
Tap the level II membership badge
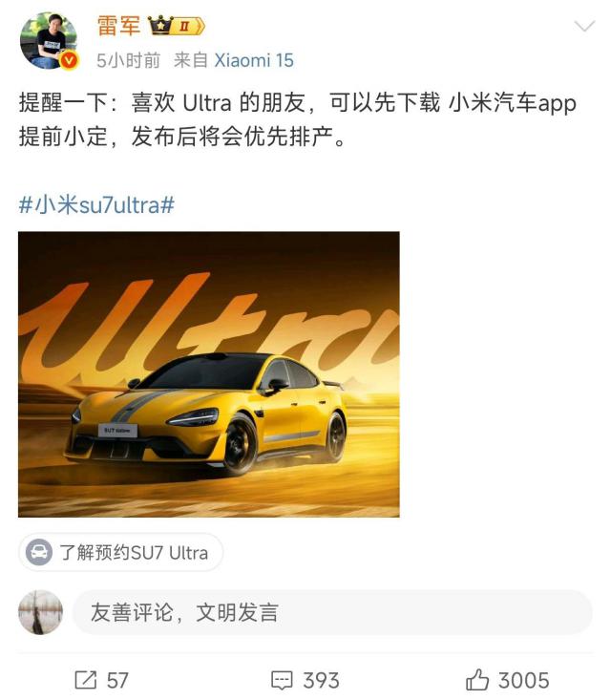[187, 27]
